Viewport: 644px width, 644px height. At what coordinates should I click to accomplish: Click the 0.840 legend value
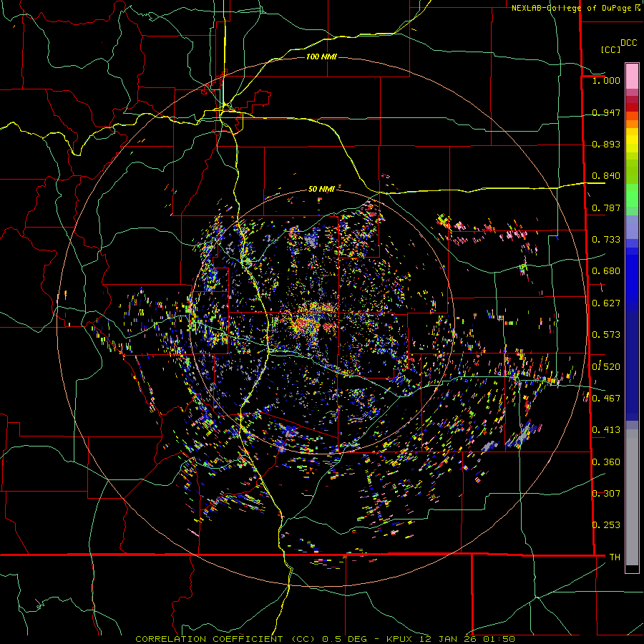click(606, 176)
